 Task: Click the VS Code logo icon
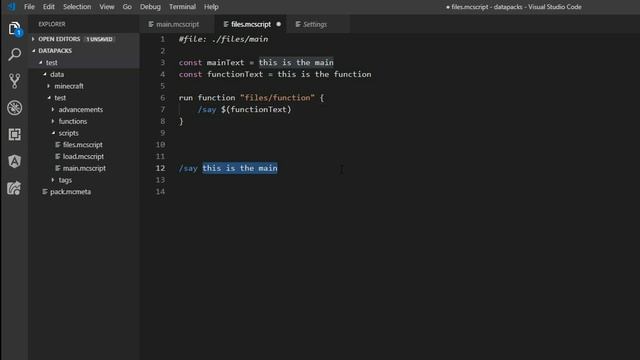(x=12, y=7)
